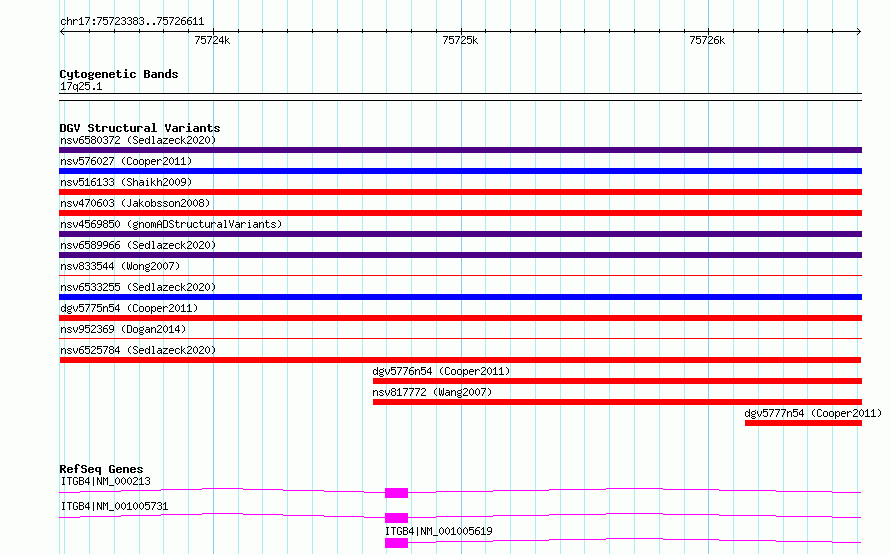Viewport: 890px width, 554px height.
Task: Select dgv5776n54 (Cooper2011) label
Action: (441, 371)
